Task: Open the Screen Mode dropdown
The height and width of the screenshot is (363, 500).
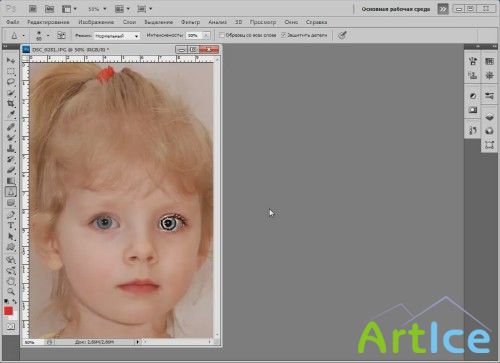Action: click(x=145, y=9)
